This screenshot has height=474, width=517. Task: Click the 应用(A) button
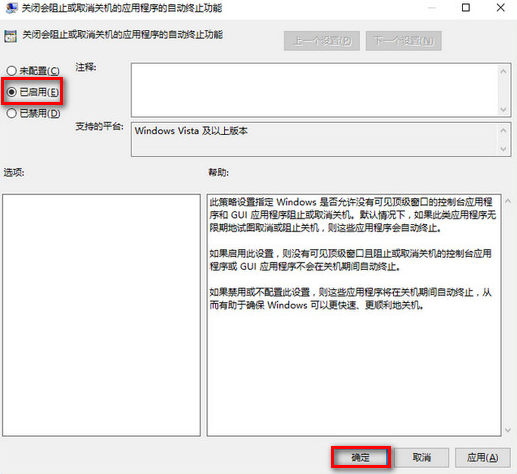(482, 457)
